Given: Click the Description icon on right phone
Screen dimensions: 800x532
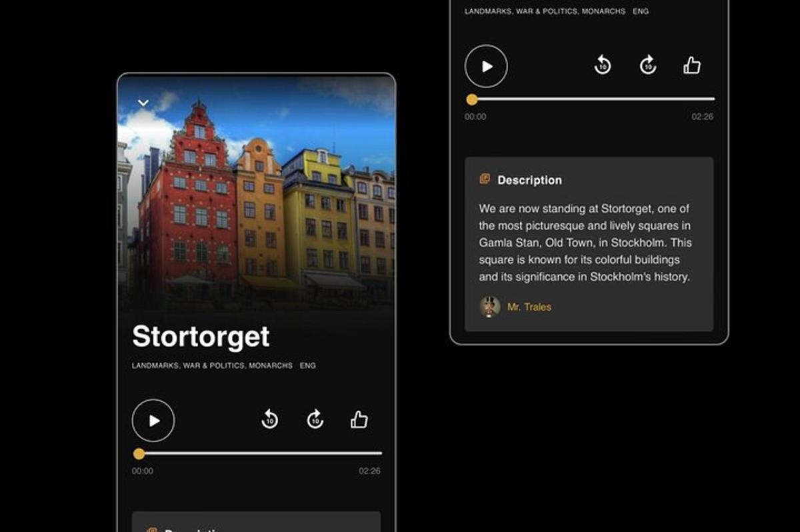Looking at the screenshot, I should pyautogui.click(x=485, y=179).
